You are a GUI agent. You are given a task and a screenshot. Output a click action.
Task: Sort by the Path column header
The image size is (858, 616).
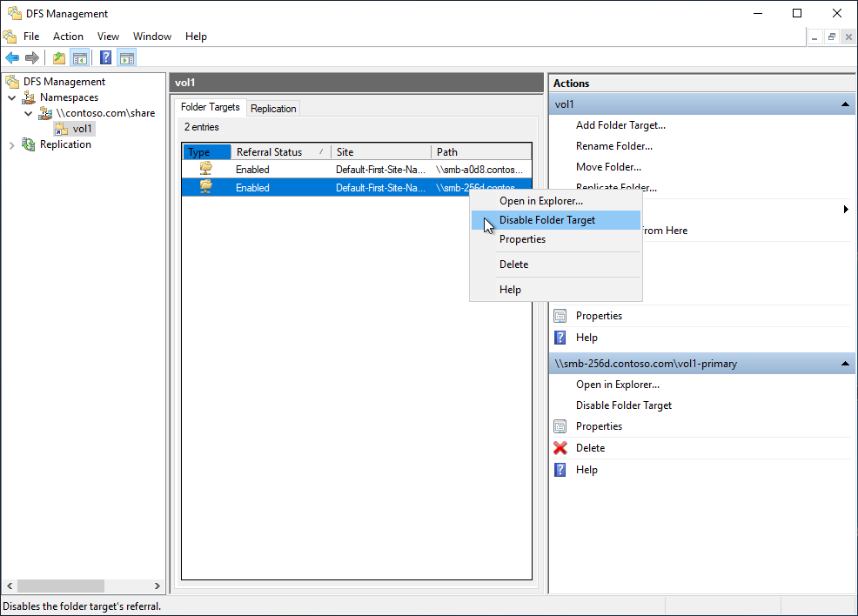[x=481, y=152]
